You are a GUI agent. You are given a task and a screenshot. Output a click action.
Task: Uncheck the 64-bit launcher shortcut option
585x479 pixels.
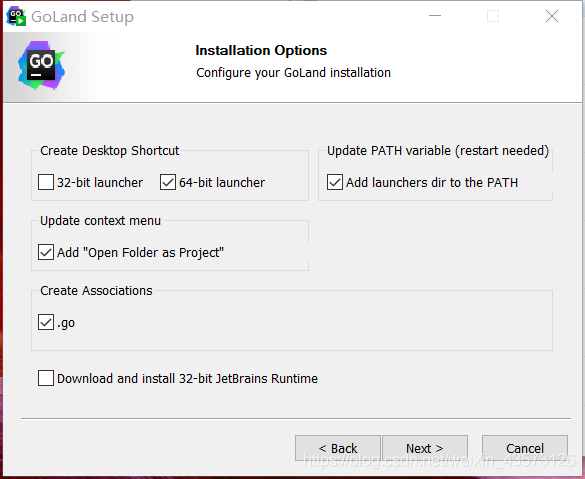(x=168, y=182)
